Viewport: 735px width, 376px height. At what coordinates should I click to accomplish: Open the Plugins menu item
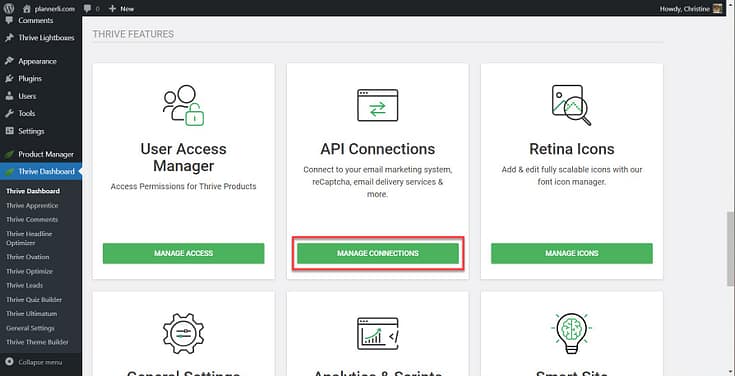pos(30,78)
